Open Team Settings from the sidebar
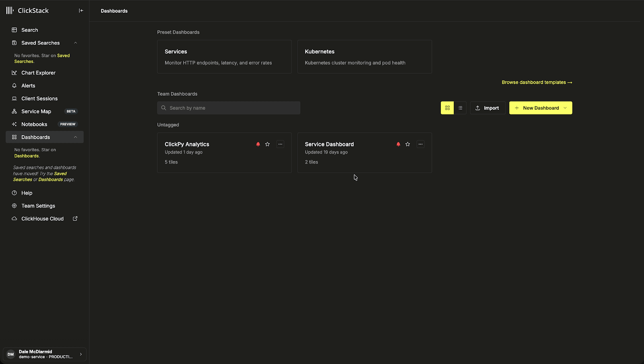Screen dimensions: 644x364 [38, 206]
